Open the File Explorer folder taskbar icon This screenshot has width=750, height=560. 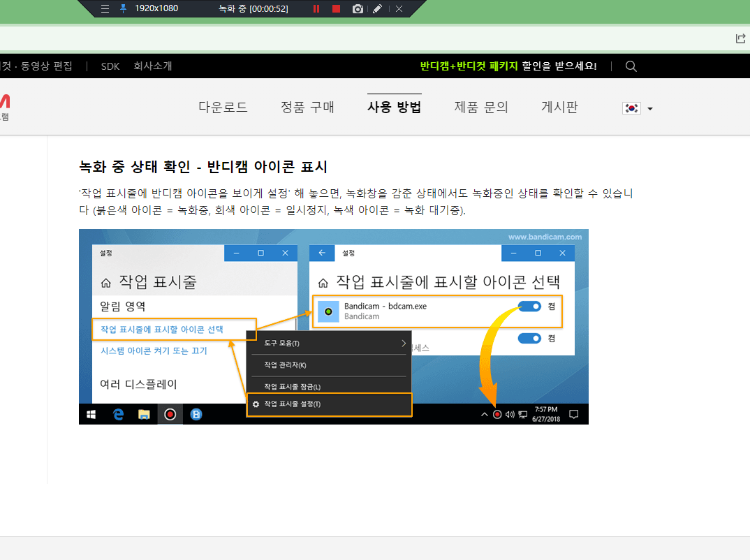[x=144, y=414]
